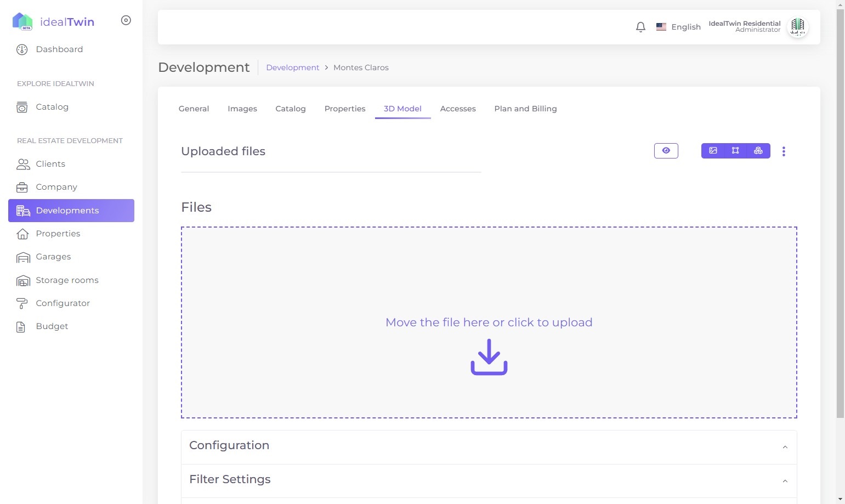Screen dimensions: 845x504
Task: Click the file upload drop zone
Action: [x=489, y=322]
